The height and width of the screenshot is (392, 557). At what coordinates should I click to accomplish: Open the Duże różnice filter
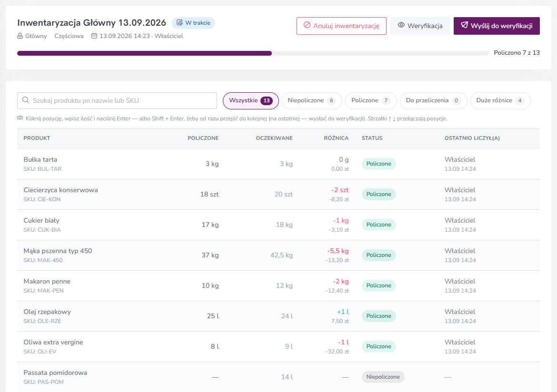(x=500, y=100)
